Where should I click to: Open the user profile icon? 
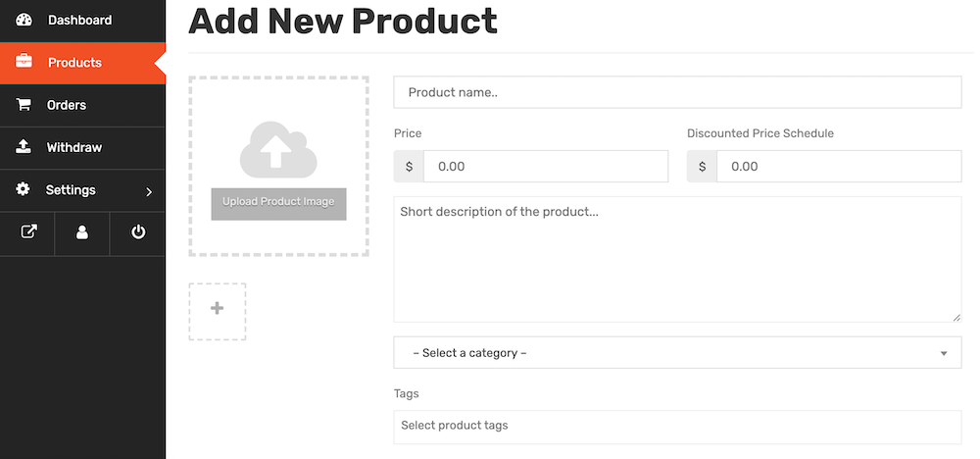pyautogui.click(x=82, y=232)
